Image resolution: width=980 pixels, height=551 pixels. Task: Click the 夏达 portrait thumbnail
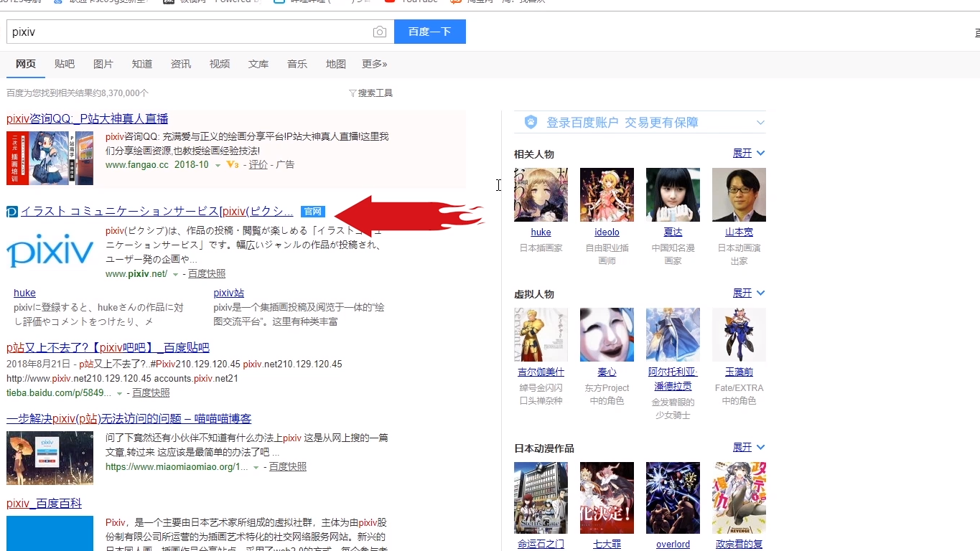pos(673,194)
